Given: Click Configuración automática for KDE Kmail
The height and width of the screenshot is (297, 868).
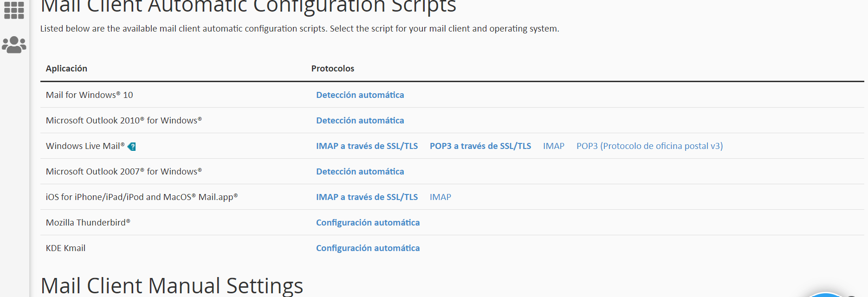Looking at the screenshot, I should tap(368, 248).
